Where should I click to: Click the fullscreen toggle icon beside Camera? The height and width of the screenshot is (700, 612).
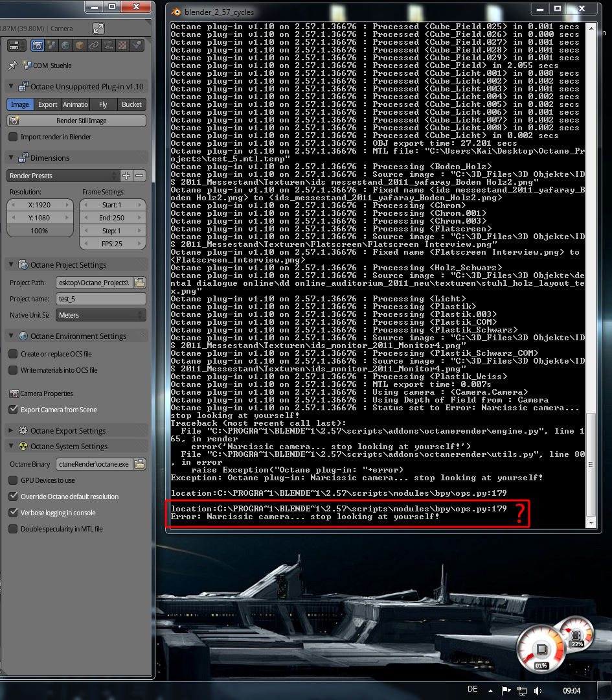[x=98, y=29]
